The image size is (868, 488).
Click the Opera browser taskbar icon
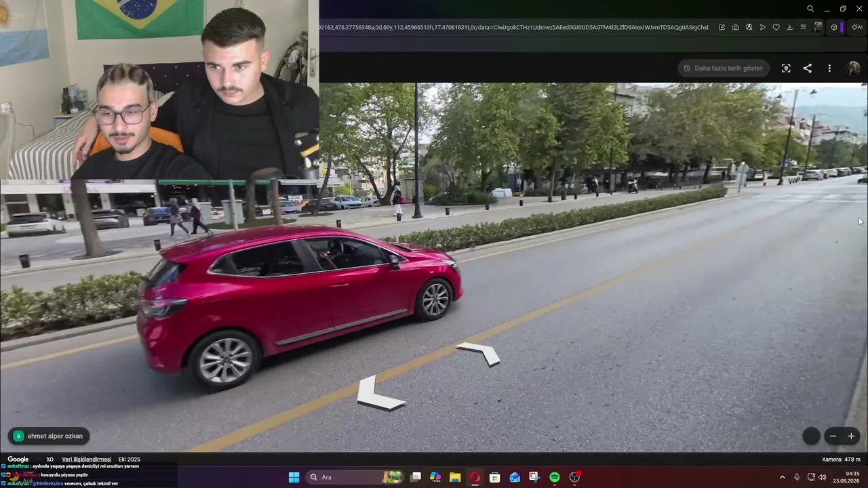(475, 477)
